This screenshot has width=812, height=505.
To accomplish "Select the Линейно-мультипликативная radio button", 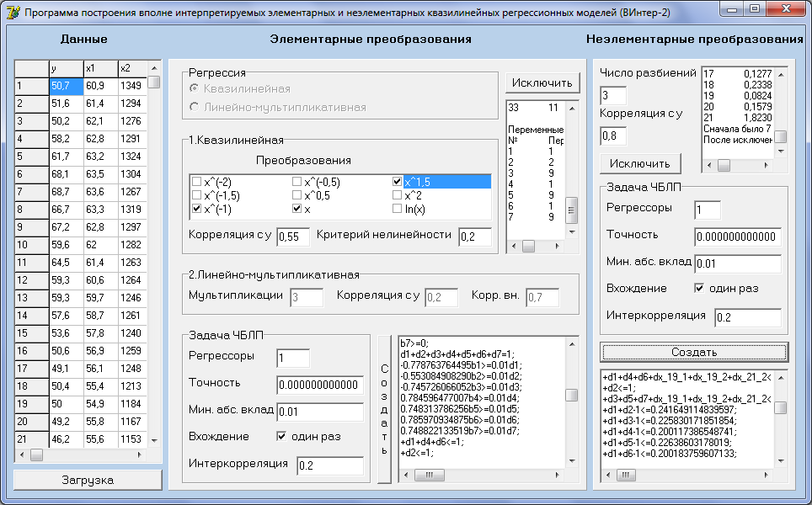I will [195, 107].
